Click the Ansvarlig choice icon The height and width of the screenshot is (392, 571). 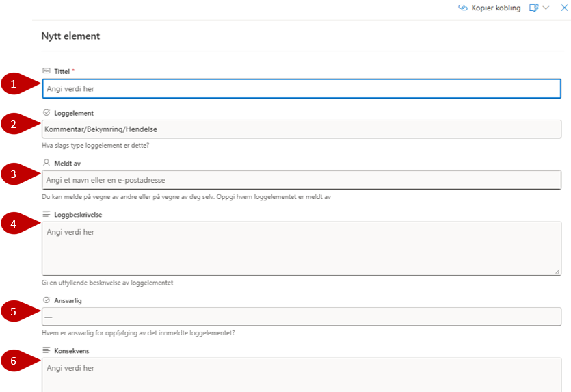click(47, 300)
